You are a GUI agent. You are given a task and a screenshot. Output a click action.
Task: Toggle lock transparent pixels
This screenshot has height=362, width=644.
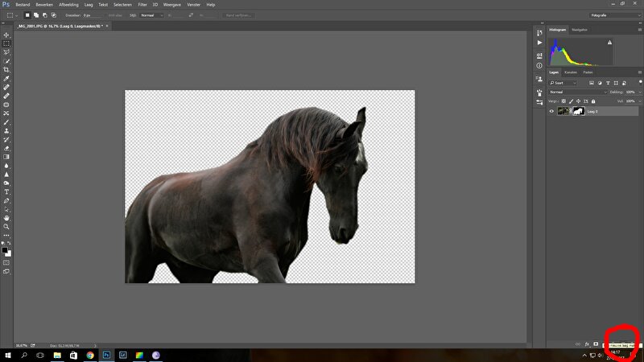[x=563, y=101]
